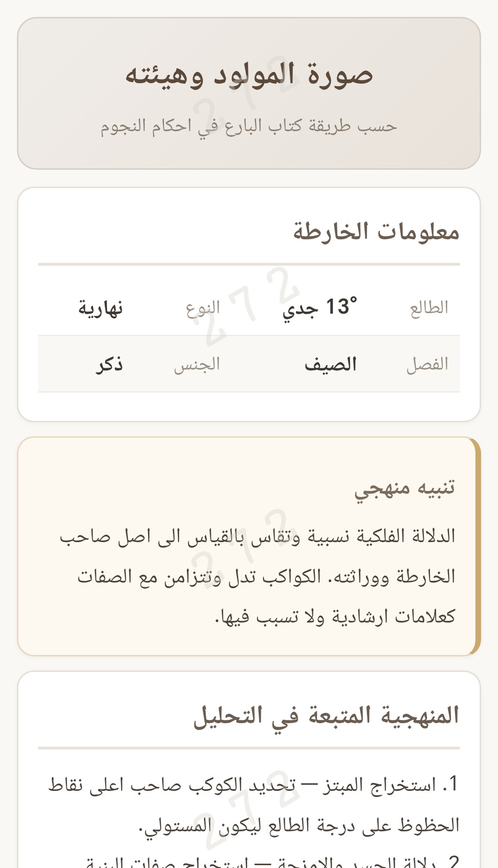Click the line "الحظوظ على درجة الطالع"
Image resolution: width=498 pixels, height=868 pixels.
click(x=299, y=825)
